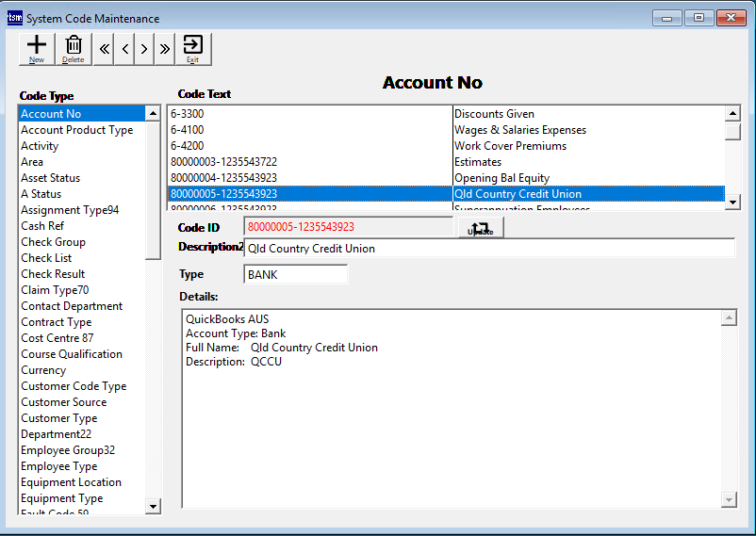Click inside the Details text area
The width and height of the screenshot is (756, 536).
tap(451, 424)
